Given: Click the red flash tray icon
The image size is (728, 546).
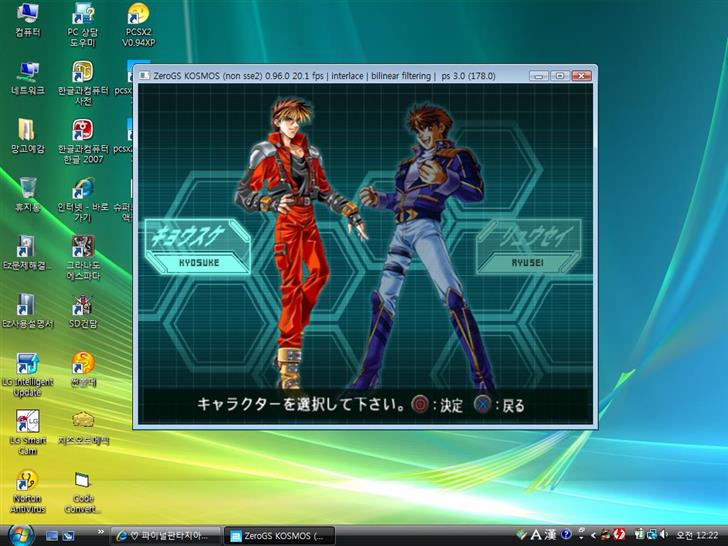Looking at the screenshot, I should click(619, 535).
